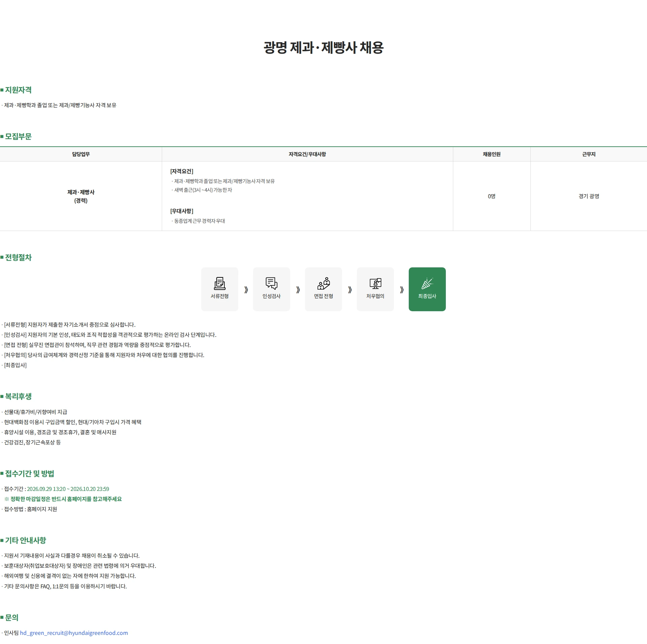This screenshot has width=647, height=644.
Task: Click the 문의 section heading
Action: point(12,618)
